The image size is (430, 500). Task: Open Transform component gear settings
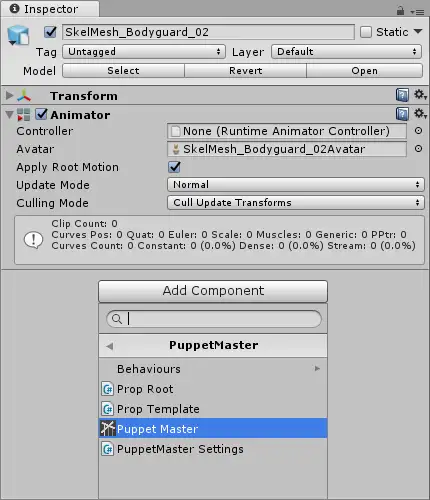(420, 95)
